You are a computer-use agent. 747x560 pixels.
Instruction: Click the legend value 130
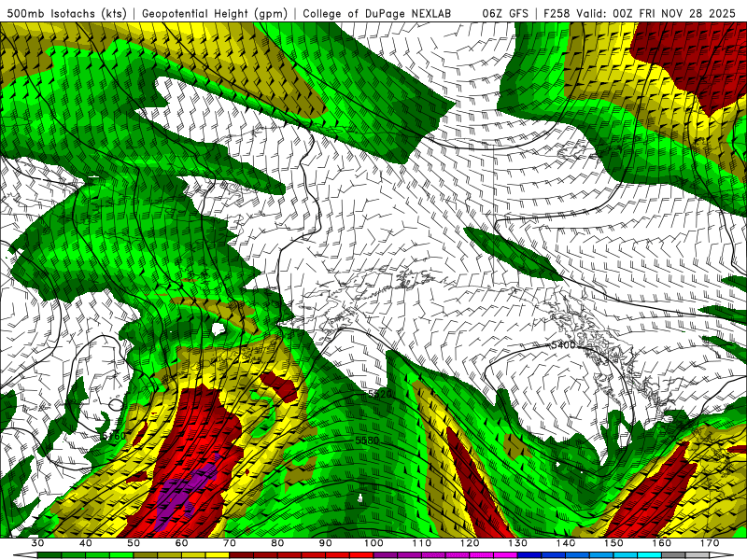pyautogui.click(x=518, y=543)
